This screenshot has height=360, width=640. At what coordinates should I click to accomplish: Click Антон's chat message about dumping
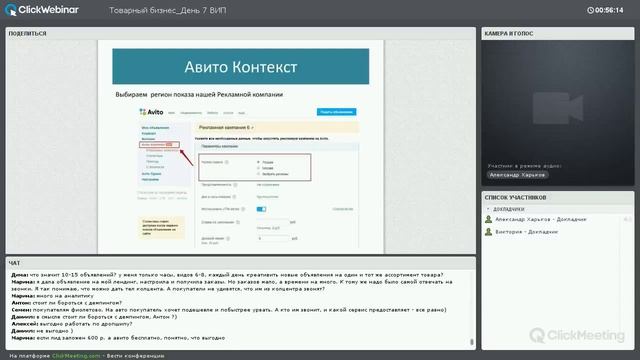pyautogui.click(x=67, y=303)
